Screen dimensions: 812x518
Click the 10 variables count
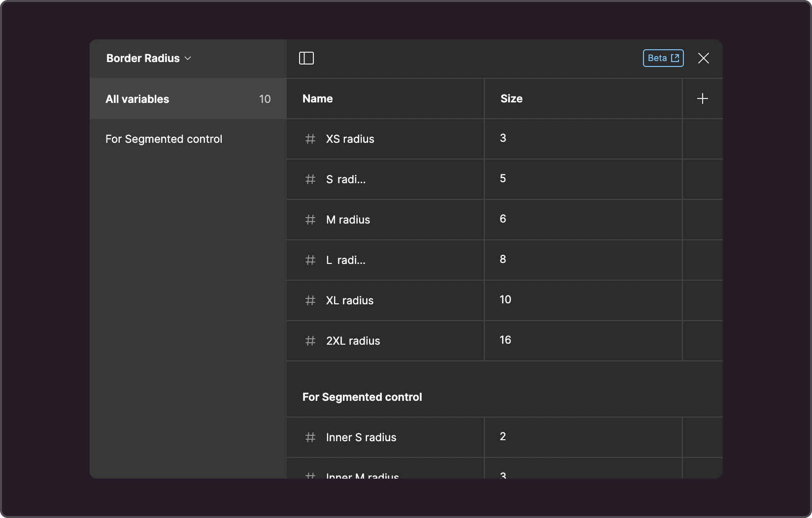265,99
